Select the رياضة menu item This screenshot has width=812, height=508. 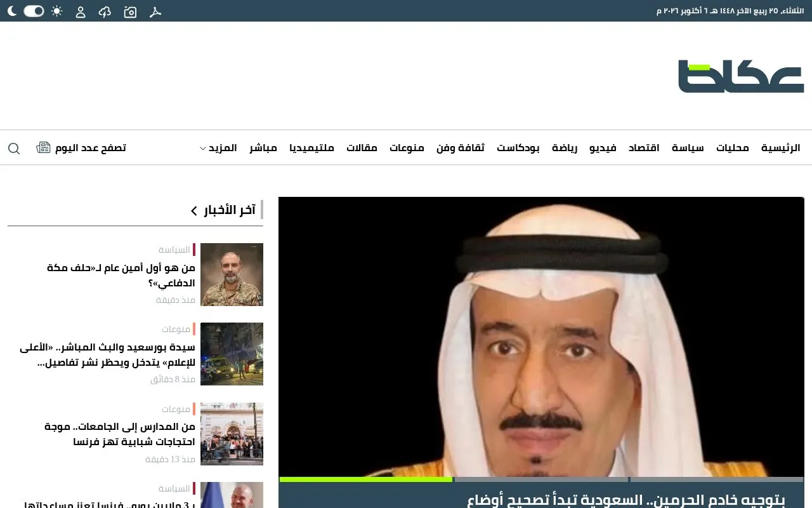(565, 148)
